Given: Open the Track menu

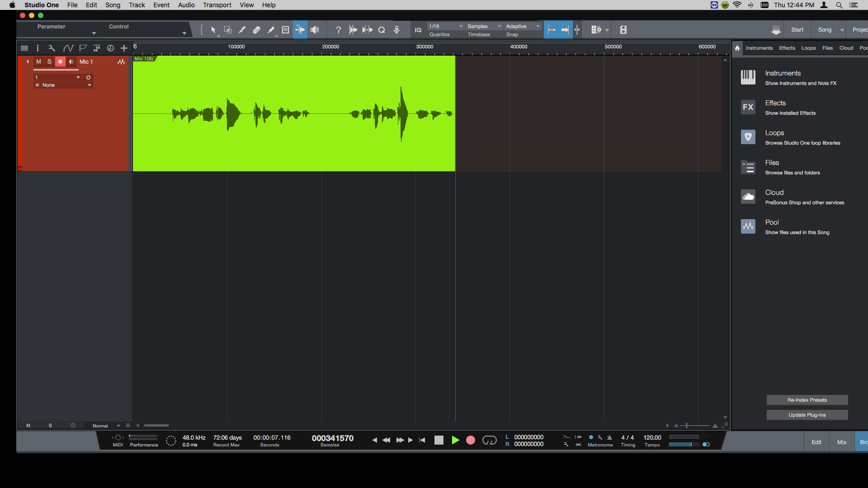Looking at the screenshot, I should 137,5.
